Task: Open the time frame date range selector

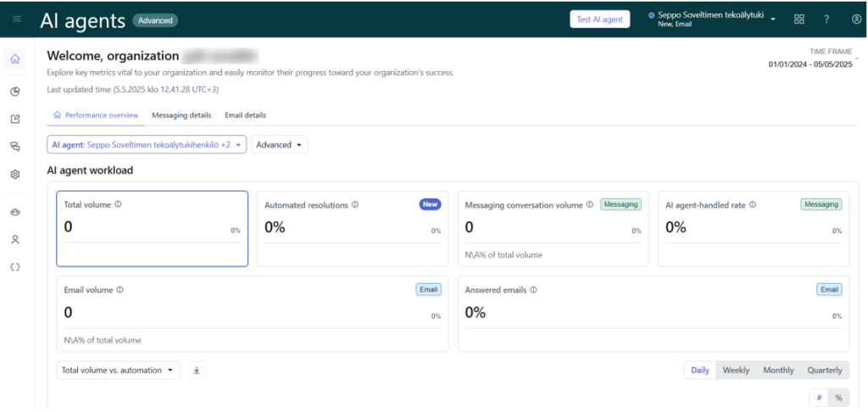Action: click(x=810, y=64)
